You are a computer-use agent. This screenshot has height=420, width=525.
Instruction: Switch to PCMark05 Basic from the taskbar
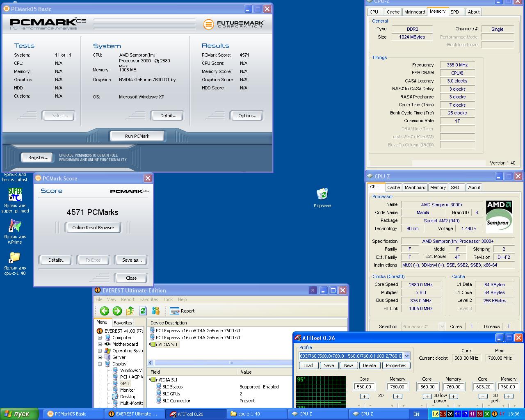pyautogui.click(x=73, y=414)
